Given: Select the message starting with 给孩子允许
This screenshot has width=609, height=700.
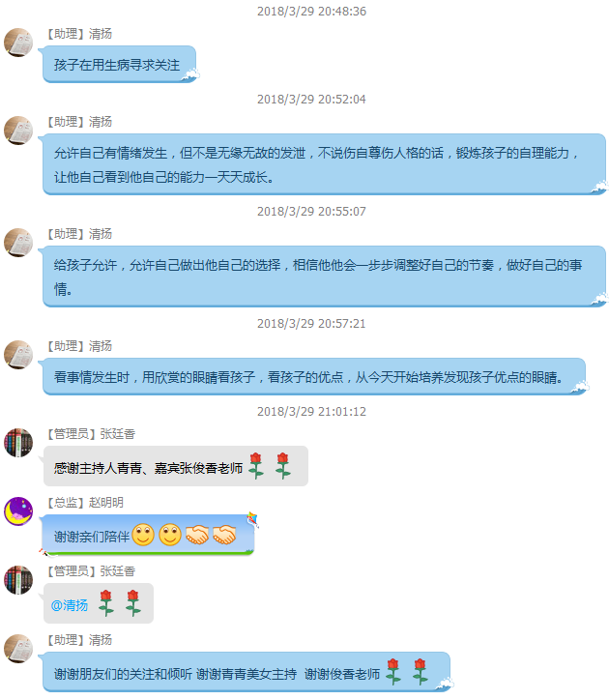Looking at the screenshot, I should pos(324,277).
